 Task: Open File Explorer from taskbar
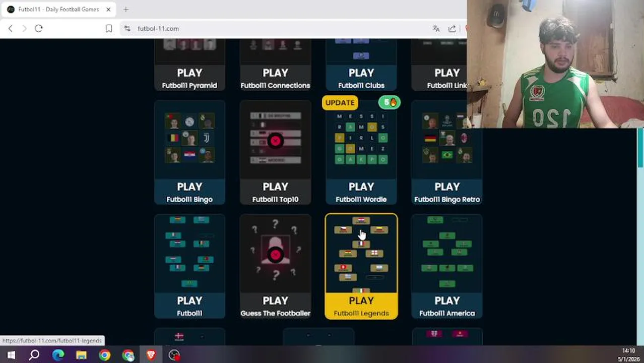pyautogui.click(x=81, y=355)
